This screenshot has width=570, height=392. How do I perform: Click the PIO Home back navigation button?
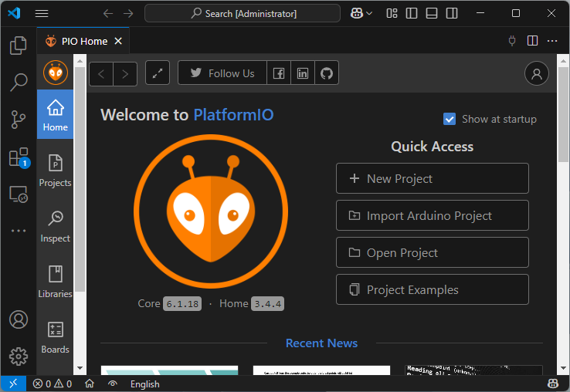tap(101, 74)
